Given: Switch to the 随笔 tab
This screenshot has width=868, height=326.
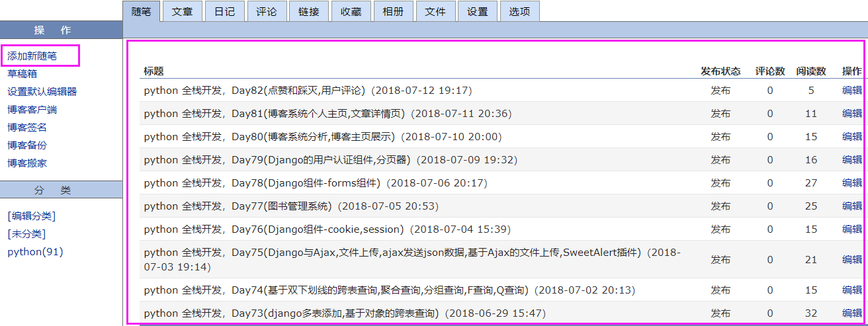Looking at the screenshot, I should (x=141, y=11).
